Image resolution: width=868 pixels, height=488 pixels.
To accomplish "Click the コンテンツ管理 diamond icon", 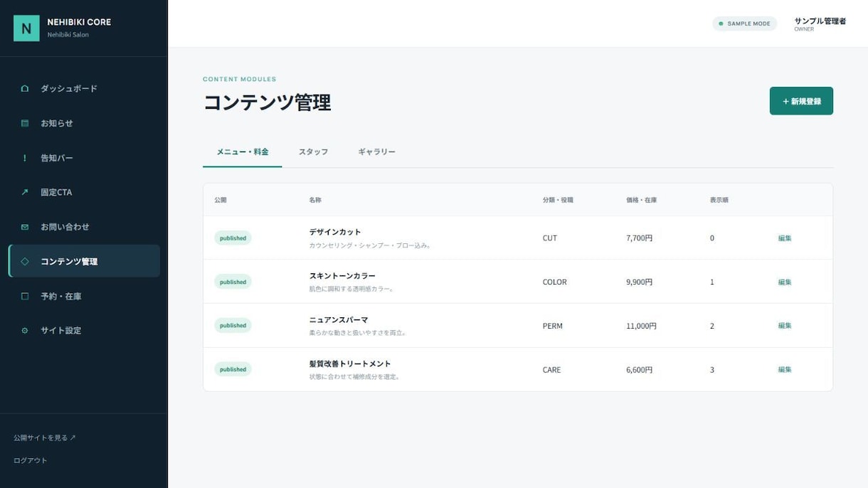I will pyautogui.click(x=25, y=261).
